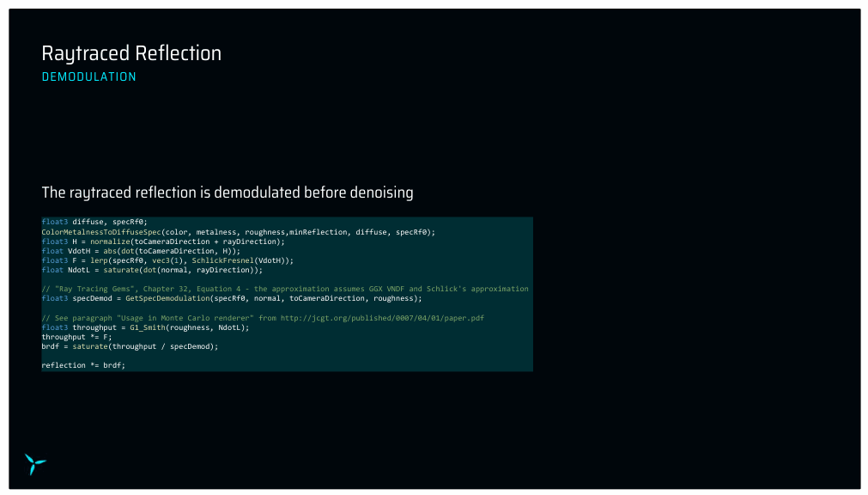Select the "DEMODULATION" subtitle text
This screenshot has width=868, height=495.
88,77
